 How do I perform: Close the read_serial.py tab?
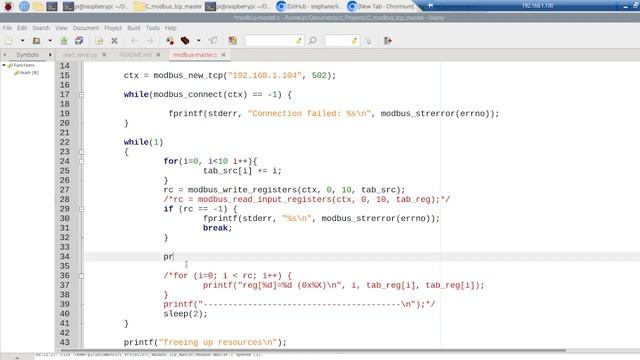coord(104,55)
